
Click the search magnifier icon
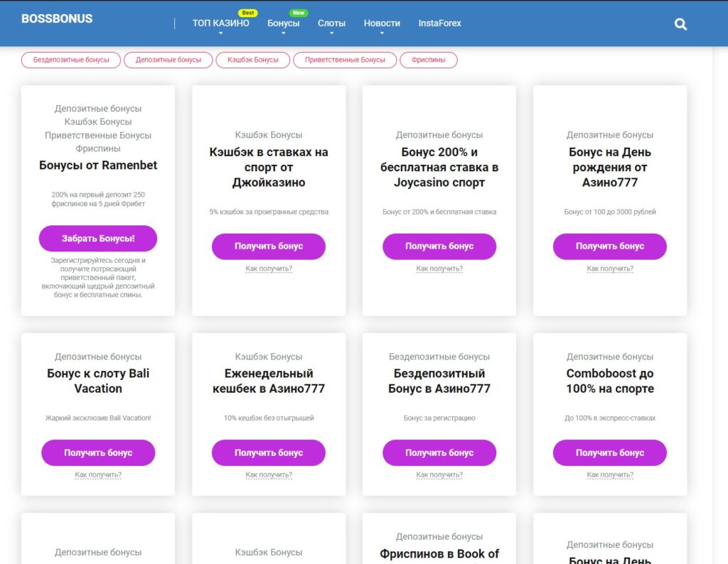[680, 24]
